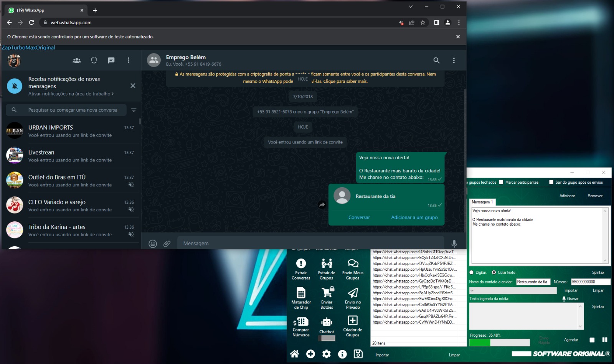Viewport: 614px width, 364px height.
Task: Check Marcar participantes checkbox
Action: coord(501,182)
